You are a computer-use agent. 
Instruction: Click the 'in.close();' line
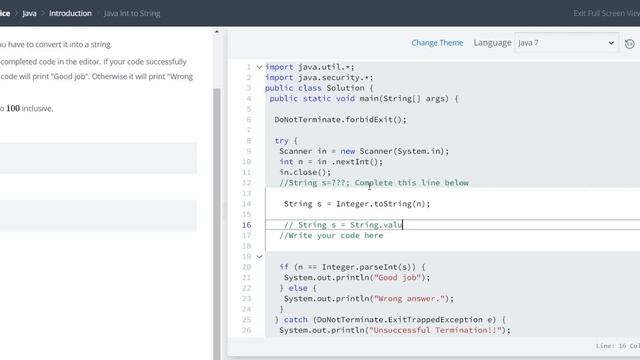point(305,172)
